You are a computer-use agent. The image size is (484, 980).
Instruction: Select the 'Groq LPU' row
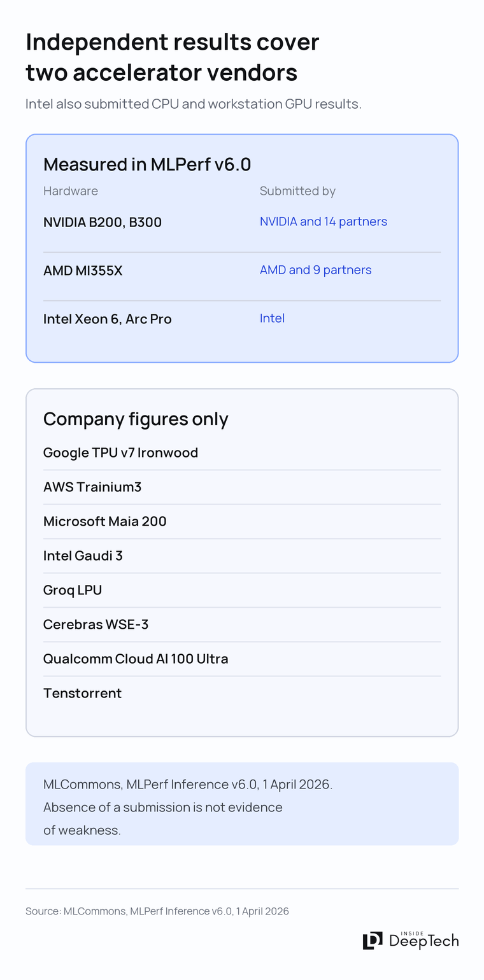click(242, 590)
